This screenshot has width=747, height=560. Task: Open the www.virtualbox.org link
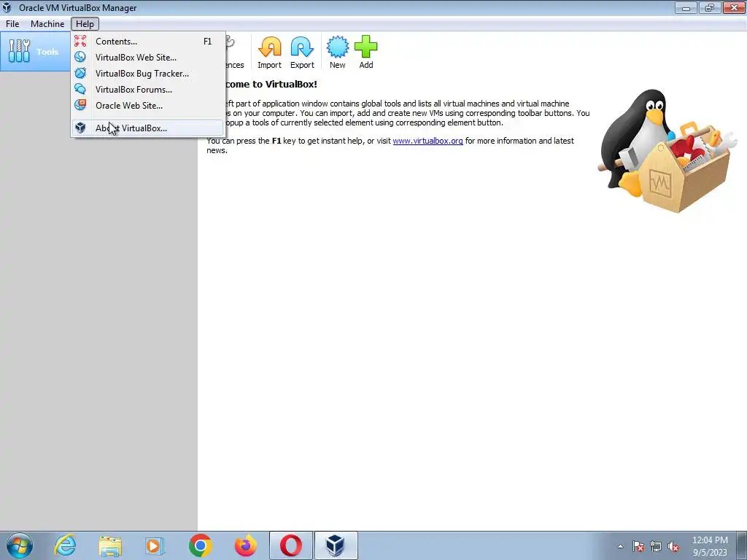427,141
